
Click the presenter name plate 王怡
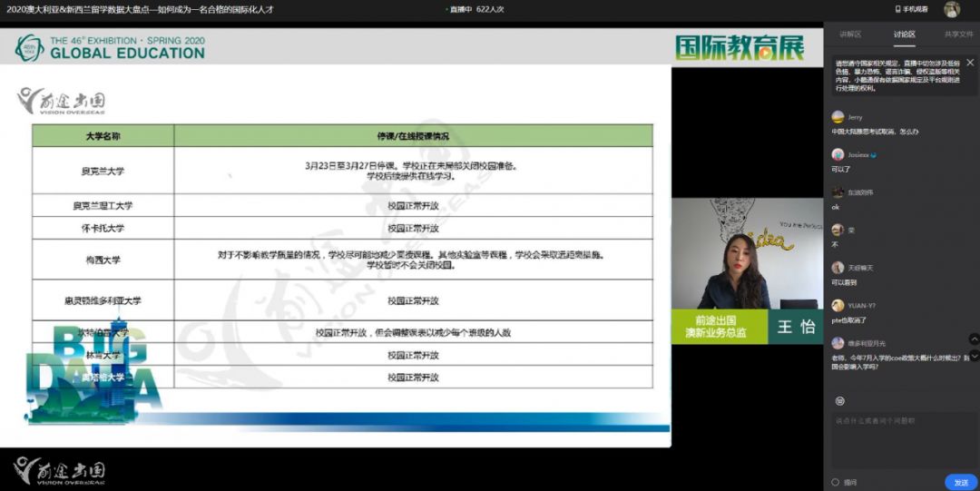tap(796, 327)
